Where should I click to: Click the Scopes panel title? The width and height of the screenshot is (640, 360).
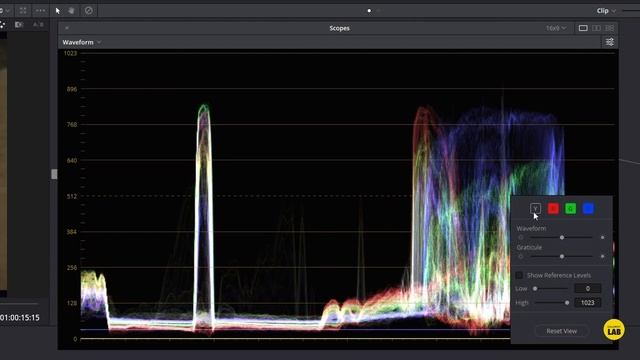(340, 28)
